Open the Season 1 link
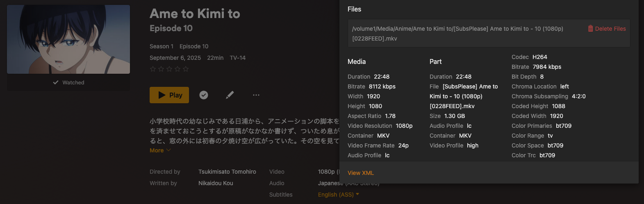 (x=162, y=46)
